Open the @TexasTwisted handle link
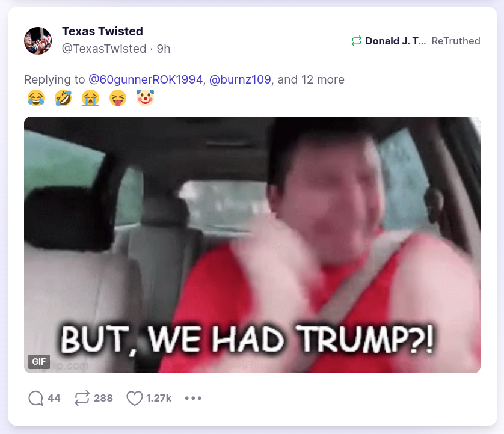This screenshot has height=434, width=504. tap(104, 49)
